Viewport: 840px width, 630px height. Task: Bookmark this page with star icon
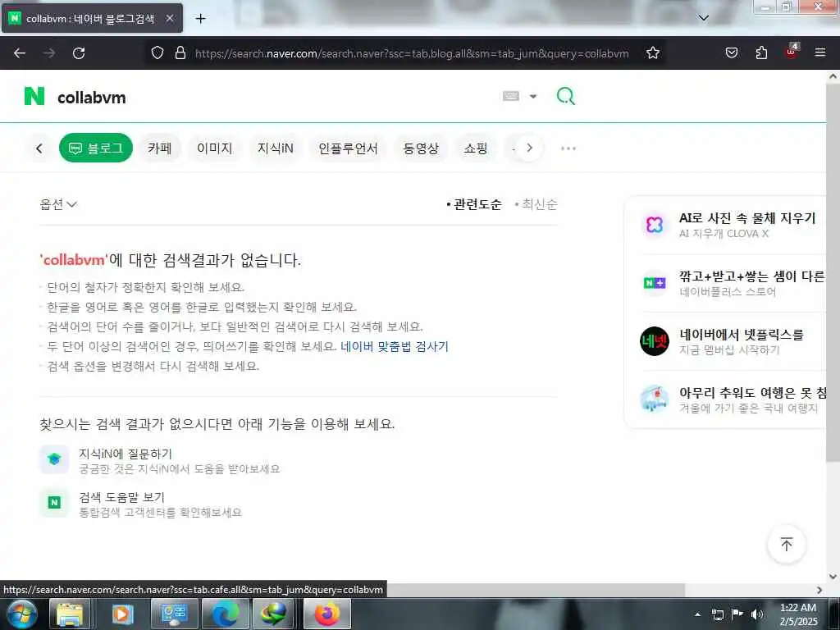(x=652, y=53)
